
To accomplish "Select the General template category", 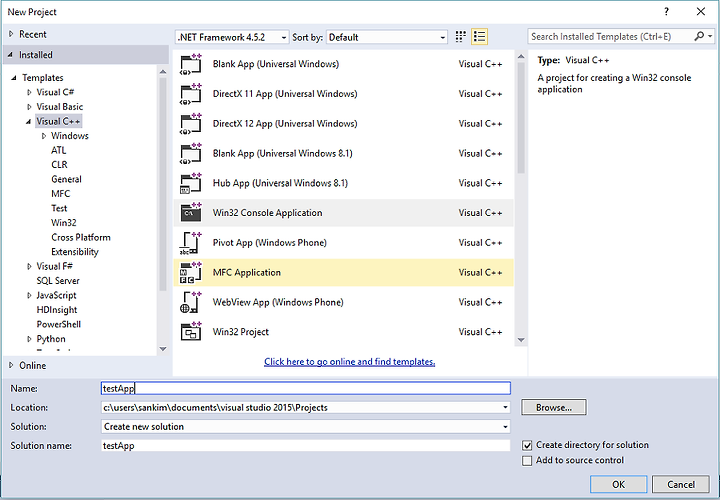I will pos(66,179).
